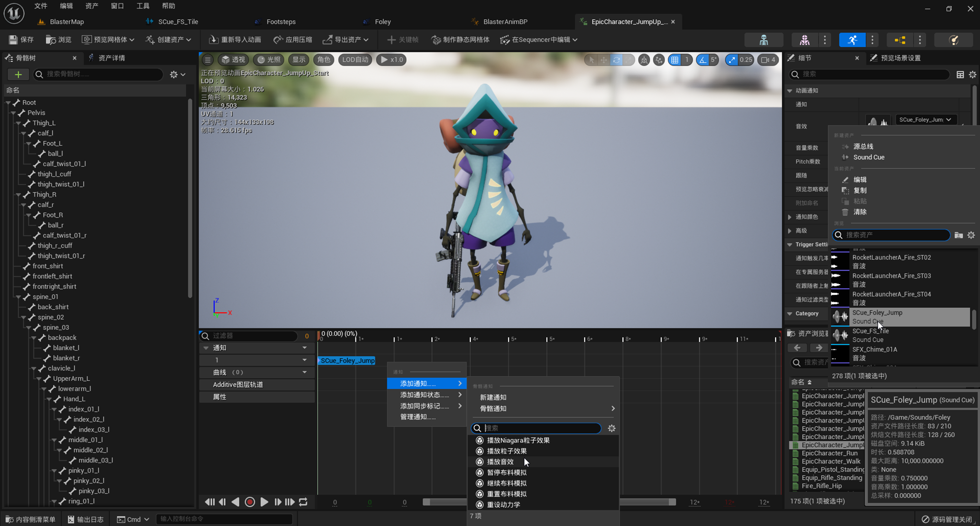980x526 pixels.
Task: Select the SCue_FS_Tile sound cue thumbnail
Action: coord(840,335)
